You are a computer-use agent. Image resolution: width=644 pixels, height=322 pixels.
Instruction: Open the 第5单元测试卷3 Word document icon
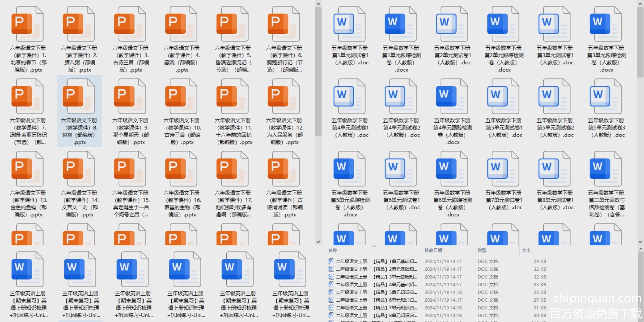(x=606, y=97)
